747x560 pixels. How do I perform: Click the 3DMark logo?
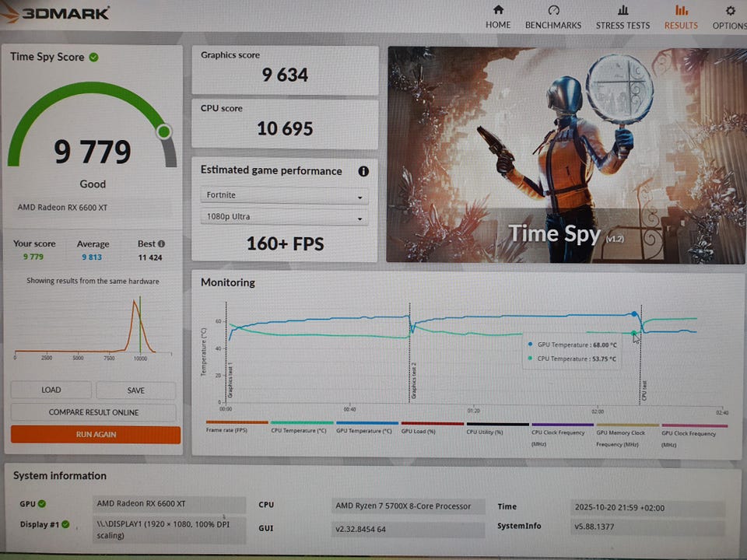[x=56, y=13]
